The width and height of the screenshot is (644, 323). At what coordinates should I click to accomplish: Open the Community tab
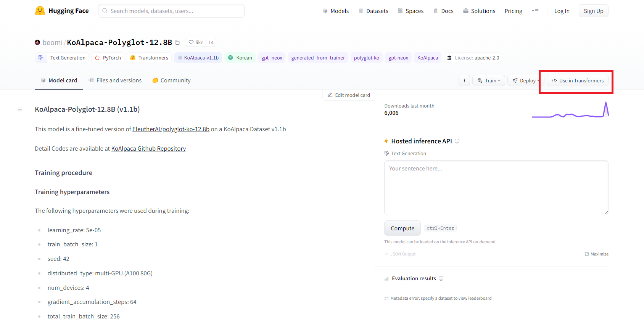(x=171, y=80)
